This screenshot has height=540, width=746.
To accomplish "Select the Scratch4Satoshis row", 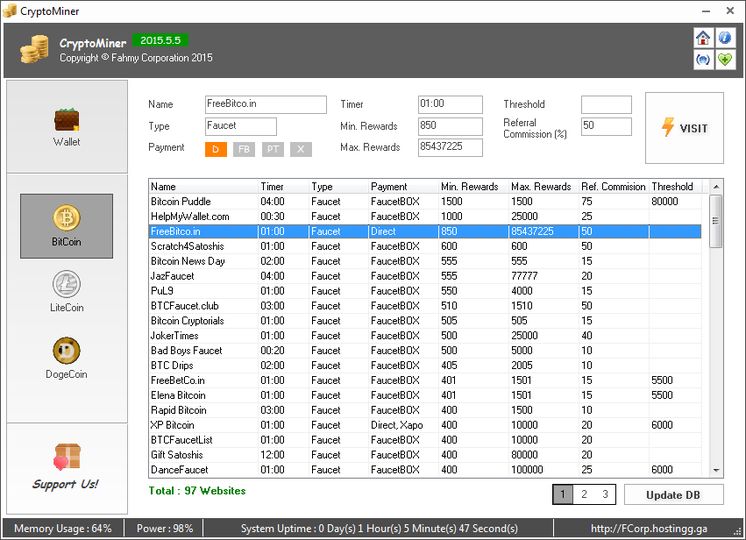I will 425,246.
